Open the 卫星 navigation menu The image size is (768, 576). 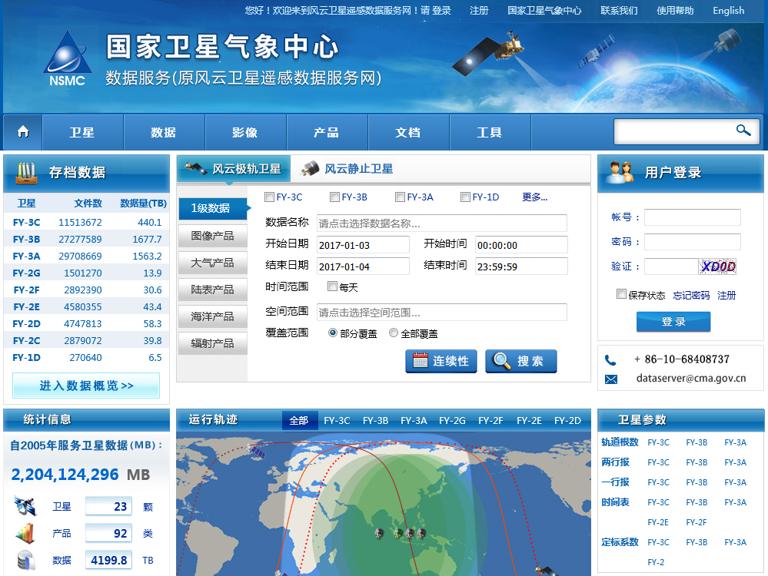pyautogui.click(x=82, y=132)
